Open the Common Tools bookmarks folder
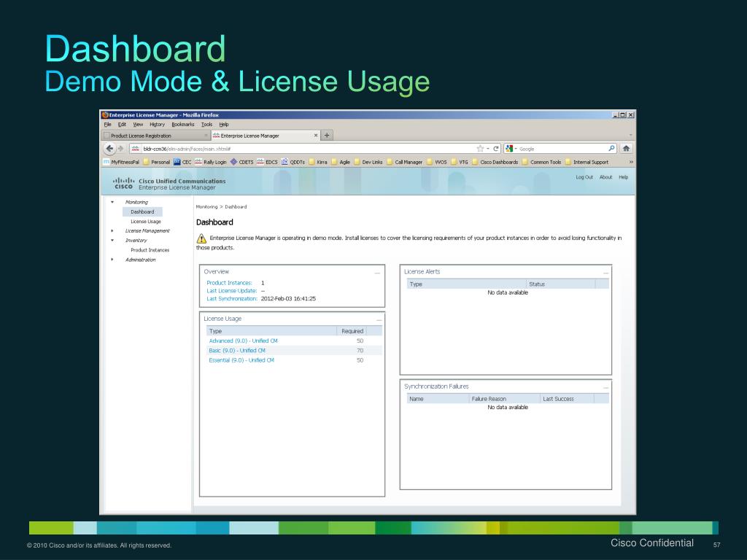This screenshot has height=560, width=747. 542,162
